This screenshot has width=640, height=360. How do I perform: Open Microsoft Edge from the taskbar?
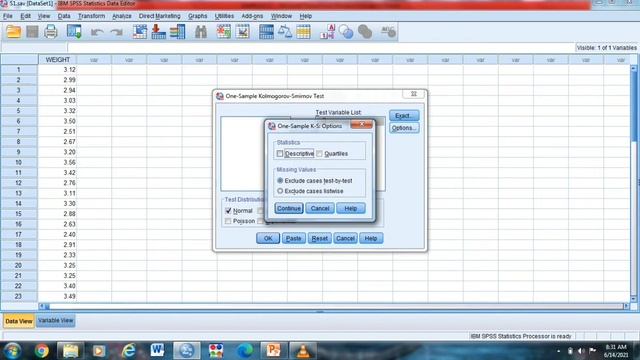coord(245,351)
